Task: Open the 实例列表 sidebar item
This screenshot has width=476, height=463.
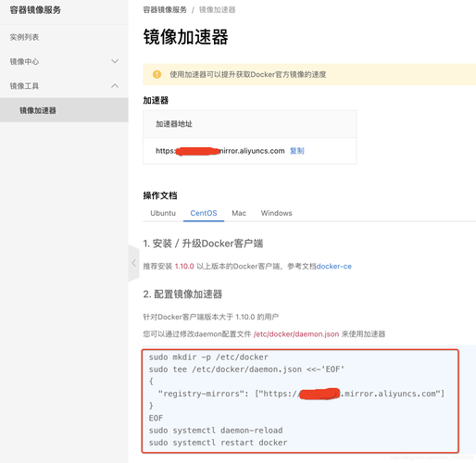Action: click(24, 37)
